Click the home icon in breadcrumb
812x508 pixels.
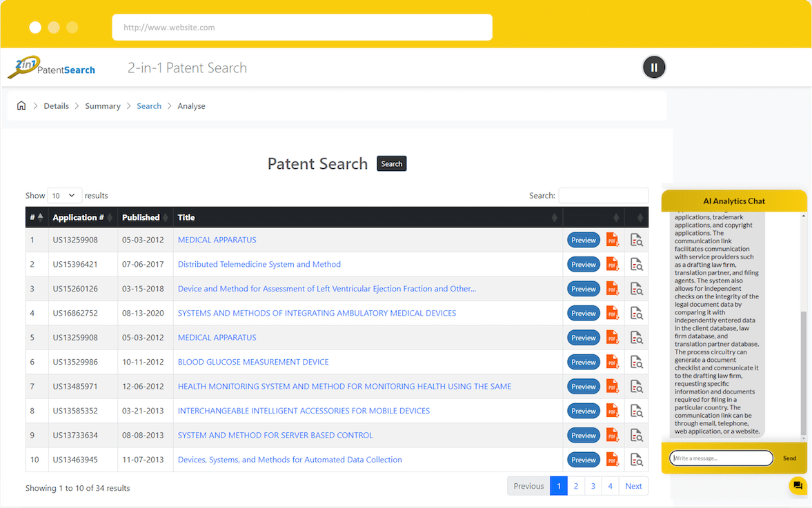coord(21,106)
